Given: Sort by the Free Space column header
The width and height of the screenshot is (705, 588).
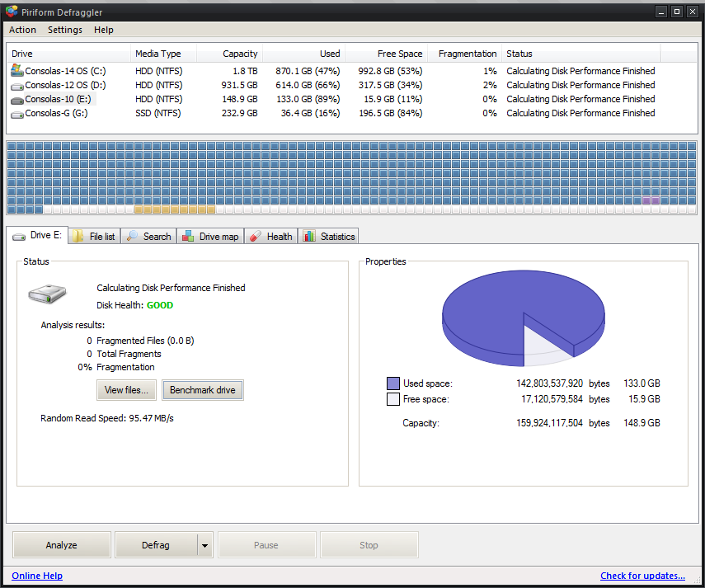Looking at the screenshot, I should click(386, 54).
